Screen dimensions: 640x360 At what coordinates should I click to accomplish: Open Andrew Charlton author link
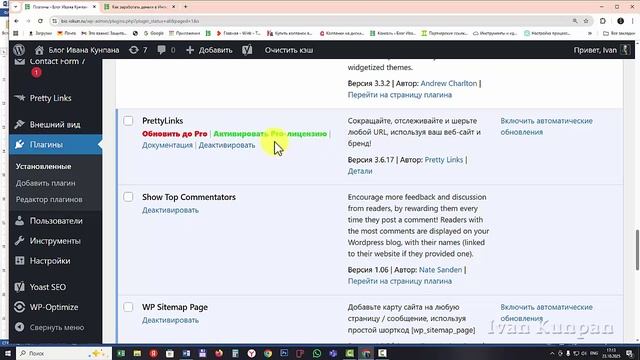pos(449,83)
